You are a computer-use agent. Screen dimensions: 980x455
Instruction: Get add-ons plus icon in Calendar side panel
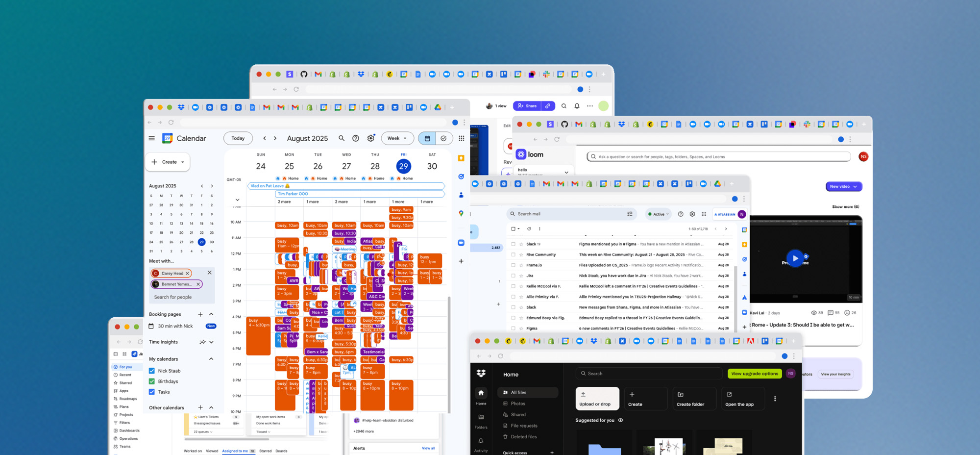461,261
